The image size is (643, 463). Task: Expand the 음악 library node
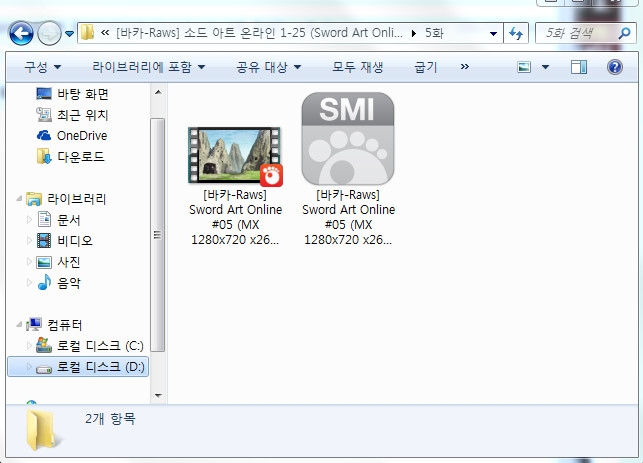tap(29, 282)
